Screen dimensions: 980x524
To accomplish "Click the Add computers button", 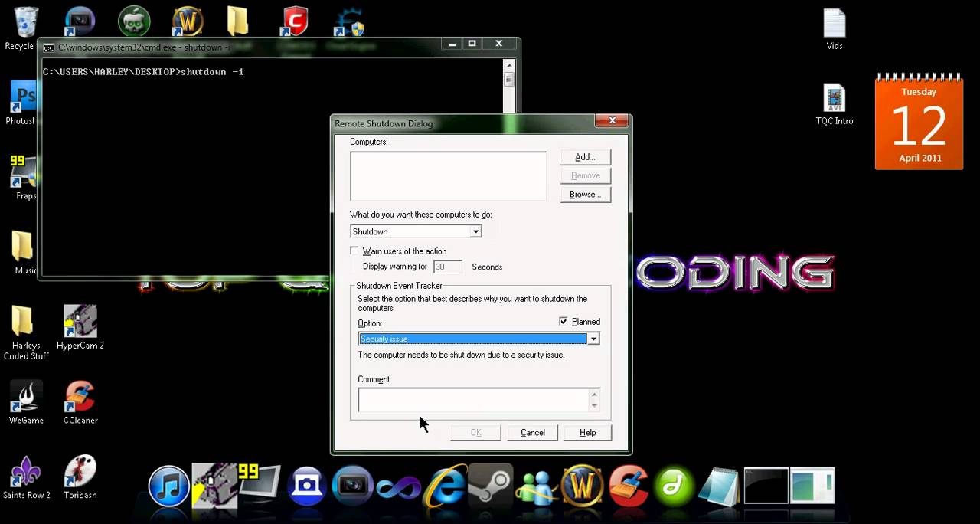I will coord(585,157).
